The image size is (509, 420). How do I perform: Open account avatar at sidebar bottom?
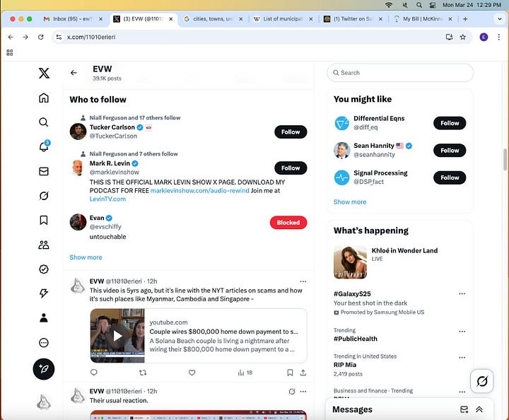pyautogui.click(x=44, y=402)
